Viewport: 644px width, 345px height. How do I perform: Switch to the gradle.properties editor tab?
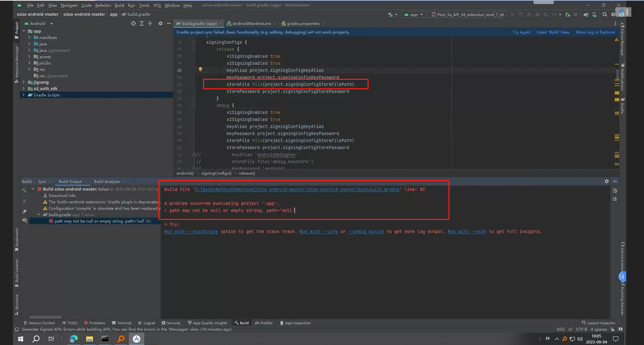(x=303, y=24)
